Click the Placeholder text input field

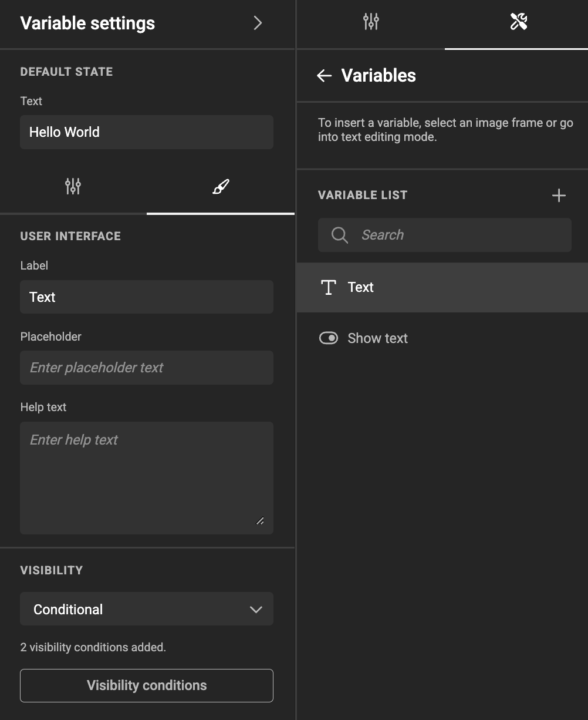[147, 368]
